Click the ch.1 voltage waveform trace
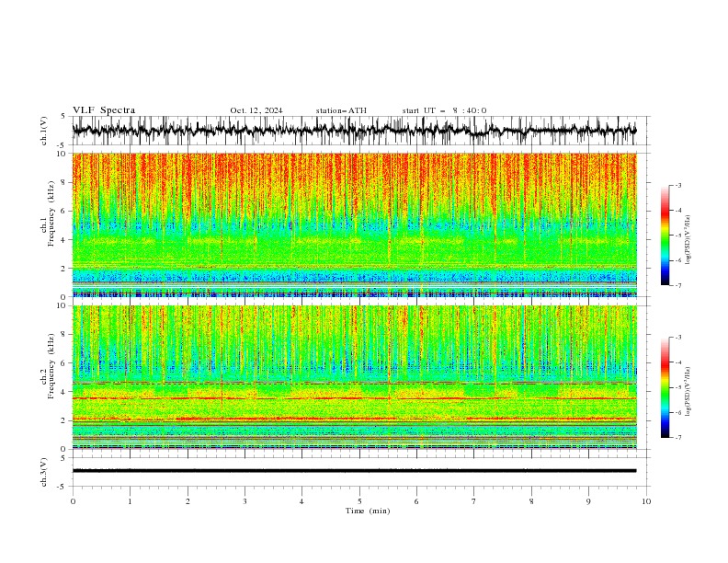The width and height of the screenshot is (728, 563). click(x=354, y=131)
